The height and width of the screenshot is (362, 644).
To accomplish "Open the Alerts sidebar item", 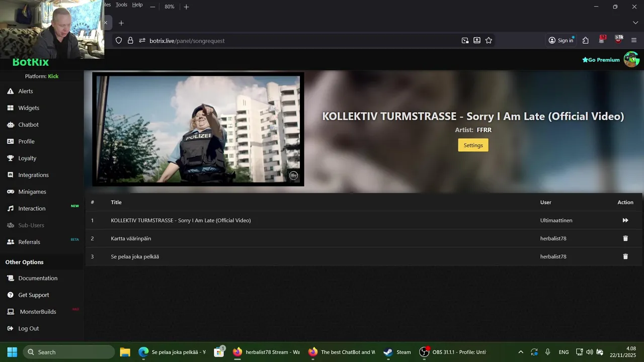I will click(x=26, y=91).
